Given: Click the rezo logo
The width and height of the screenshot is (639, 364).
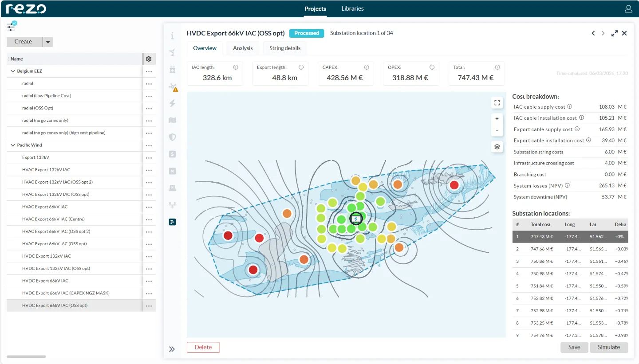Looking at the screenshot, I should (x=26, y=8).
